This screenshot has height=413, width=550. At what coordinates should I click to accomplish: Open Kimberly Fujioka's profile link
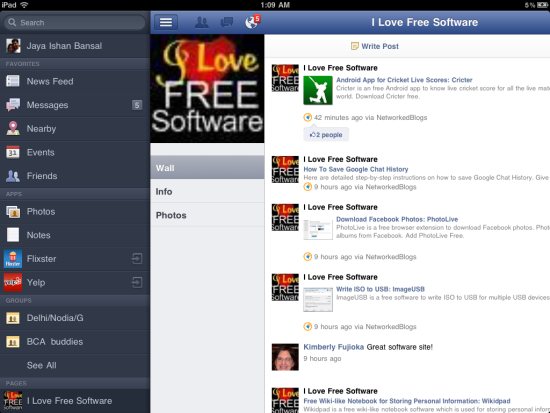[x=333, y=347]
